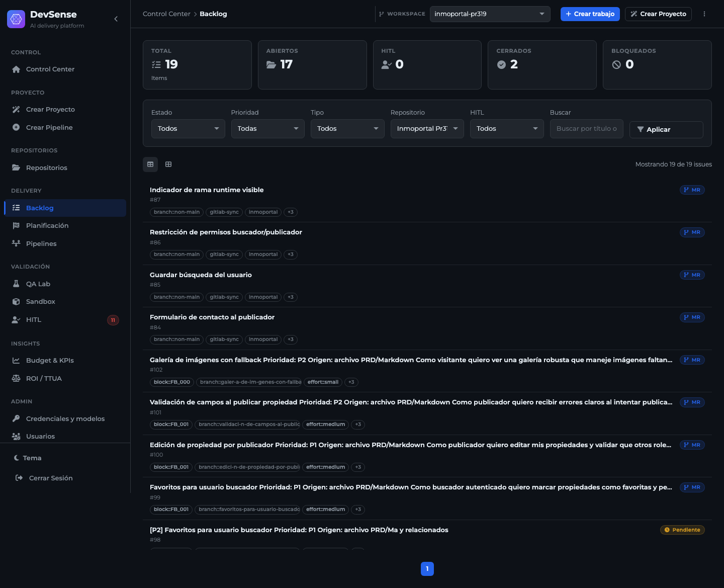Open the HITL filter dropdown
This screenshot has width=724, height=588.
click(x=507, y=129)
